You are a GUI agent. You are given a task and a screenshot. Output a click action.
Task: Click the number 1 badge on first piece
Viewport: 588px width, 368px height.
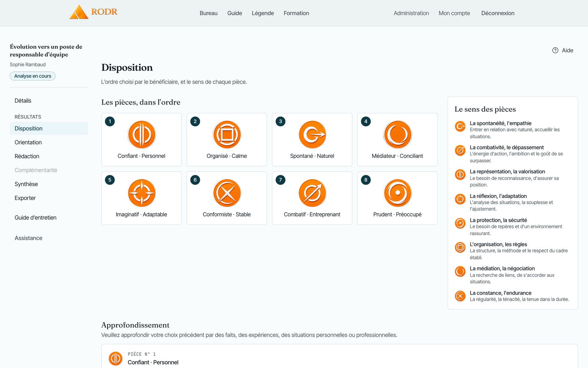110,121
